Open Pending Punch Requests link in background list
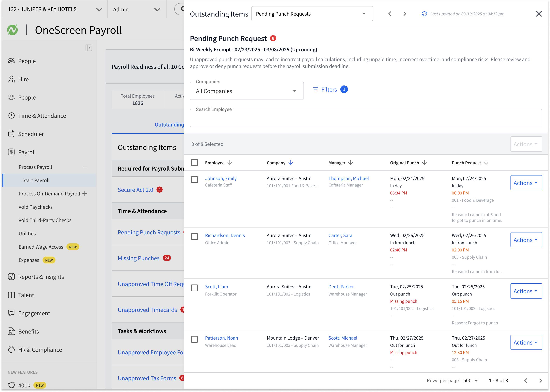The height and width of the screenshot is (392, 550). click(x=149, y=232)
